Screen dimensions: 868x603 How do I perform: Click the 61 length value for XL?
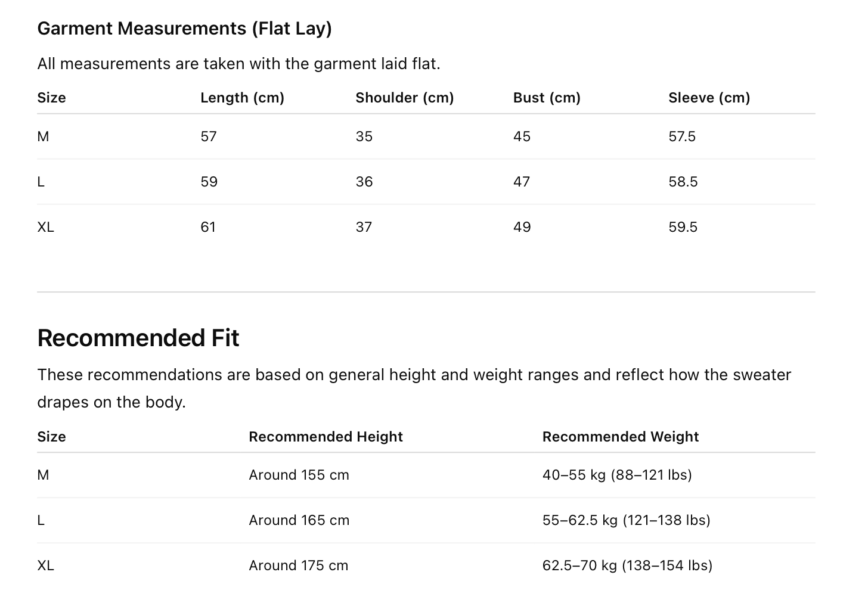coord(208,227)
